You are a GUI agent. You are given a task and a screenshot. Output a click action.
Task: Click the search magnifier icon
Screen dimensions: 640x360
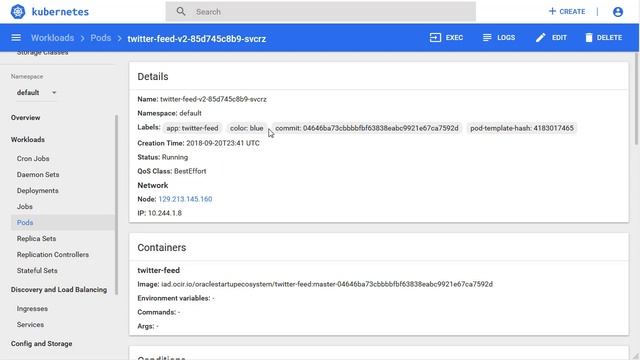181,11
